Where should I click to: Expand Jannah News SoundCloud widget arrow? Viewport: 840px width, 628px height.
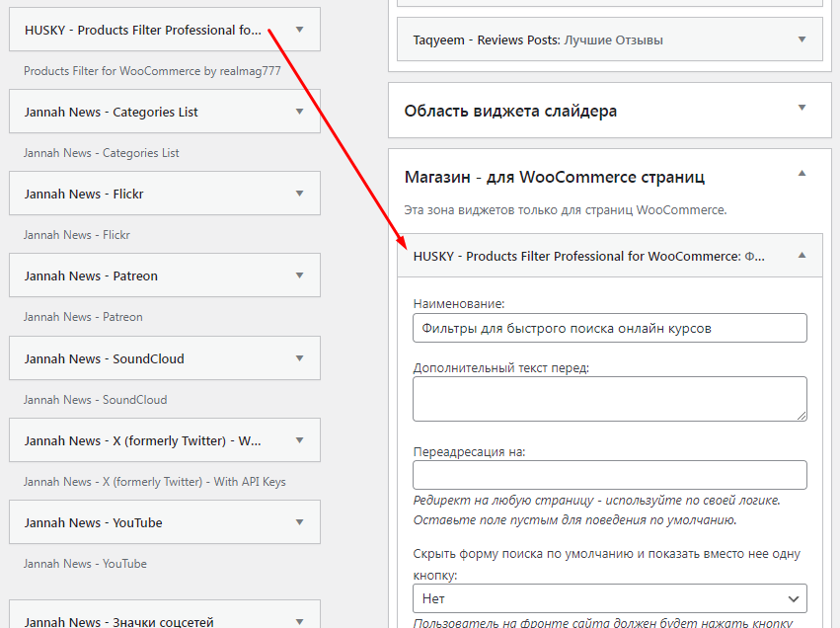(300, 358)
